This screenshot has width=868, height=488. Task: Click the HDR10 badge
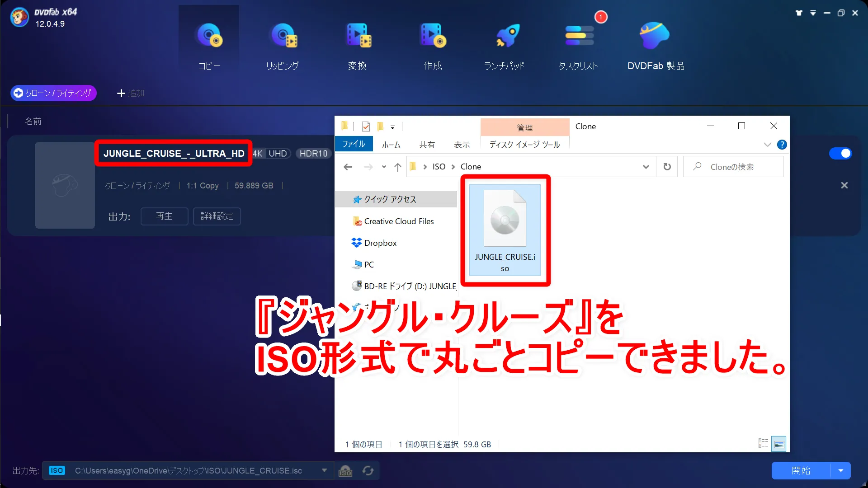pos(313,154)
